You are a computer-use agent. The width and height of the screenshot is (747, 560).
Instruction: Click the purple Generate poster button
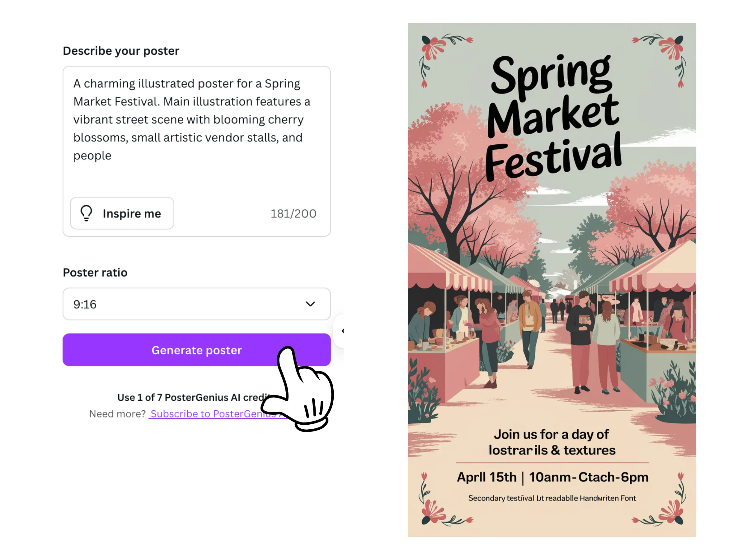(x=196, y=350)
